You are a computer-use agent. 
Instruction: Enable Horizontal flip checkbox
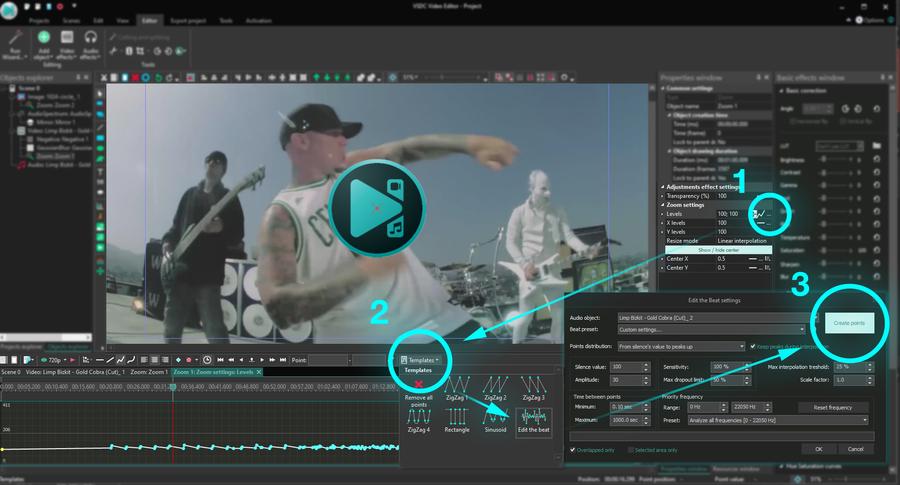coord(792,122)
